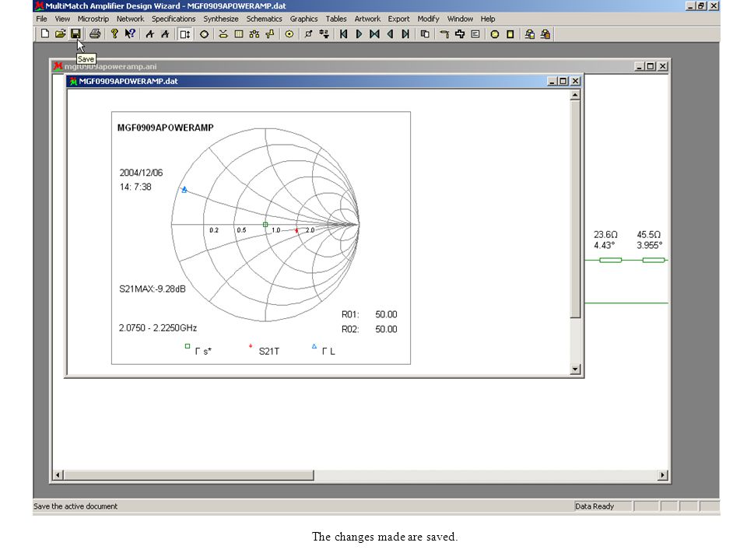
Task: Open the Window menu
Action: pyautogui.click(x=460, y=19)
